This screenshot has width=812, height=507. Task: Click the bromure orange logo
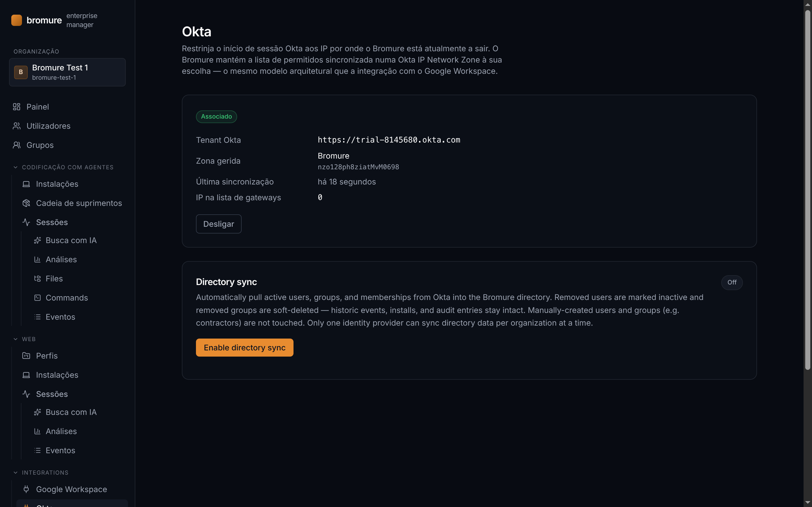coord(16,20)
